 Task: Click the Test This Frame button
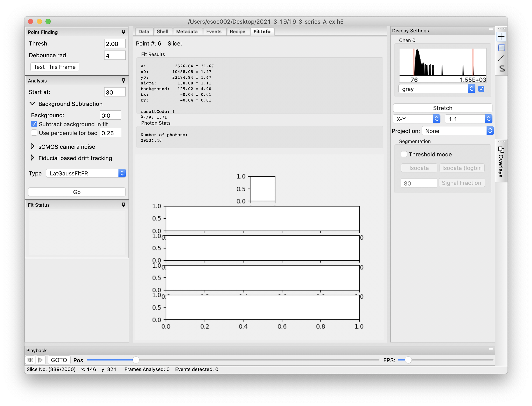click(55, 67)
